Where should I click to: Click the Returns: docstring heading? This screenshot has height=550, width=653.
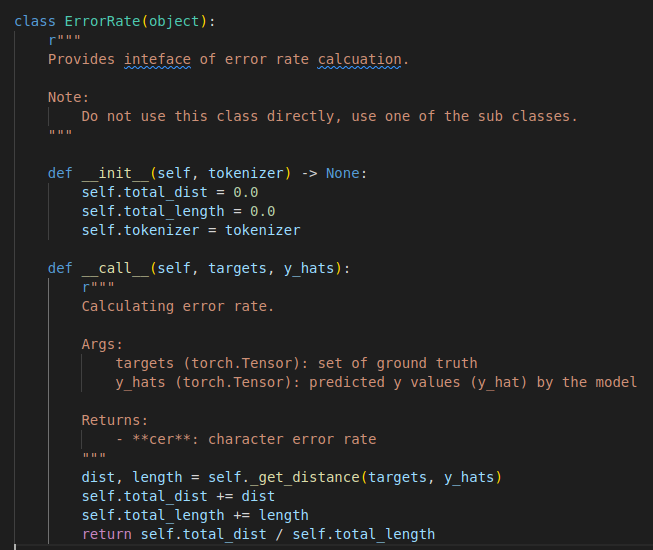[115, 420]
